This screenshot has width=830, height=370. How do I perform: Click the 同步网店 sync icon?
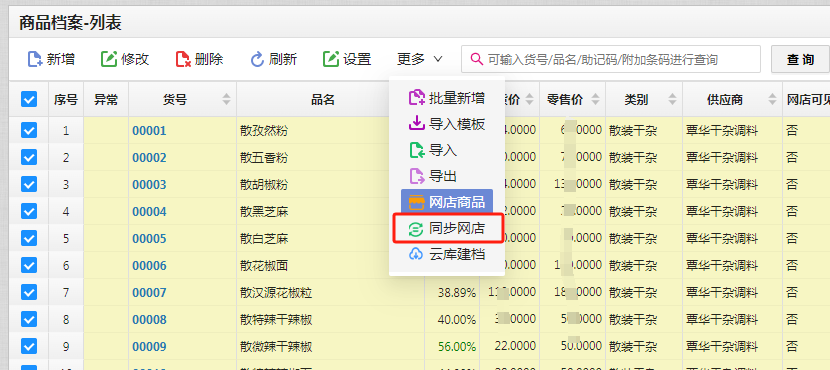click(416, 229)
